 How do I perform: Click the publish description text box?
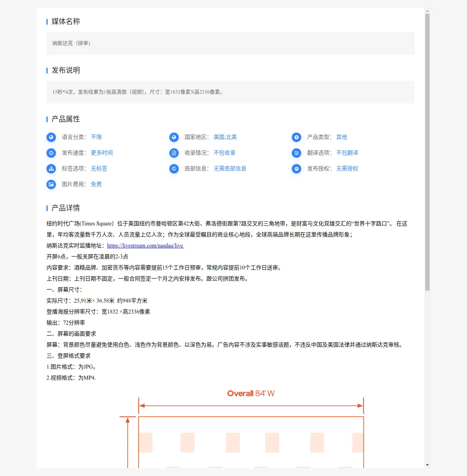(230, 92)
